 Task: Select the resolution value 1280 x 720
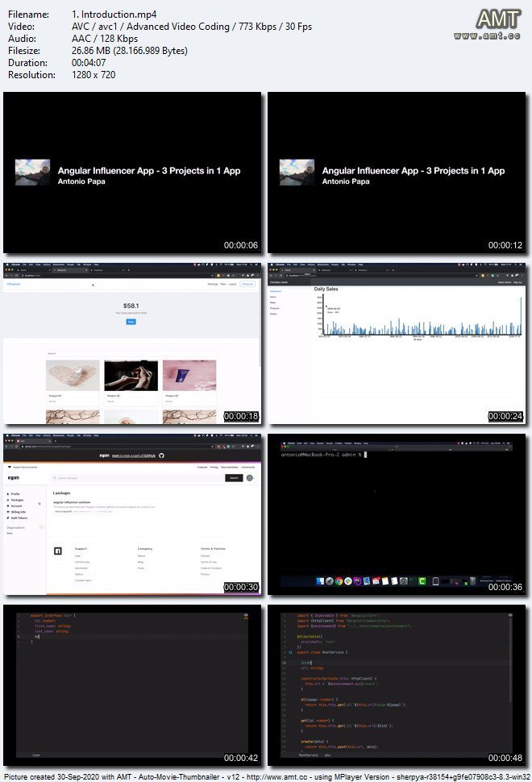94,75
